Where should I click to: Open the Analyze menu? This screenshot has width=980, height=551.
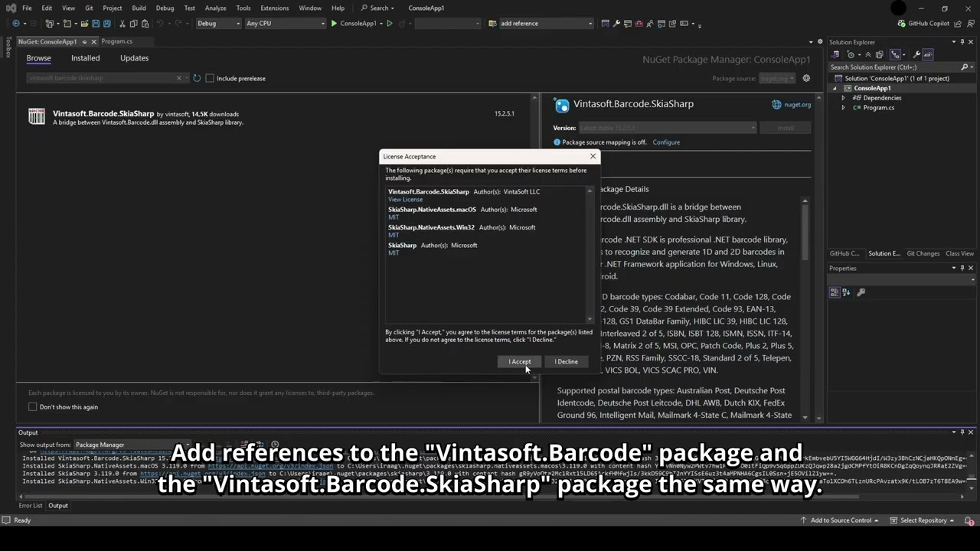point(215,8)
